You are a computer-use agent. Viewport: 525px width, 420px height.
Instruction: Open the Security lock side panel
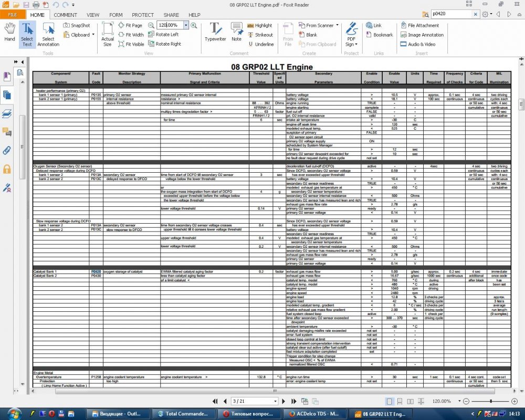point(7,169)
